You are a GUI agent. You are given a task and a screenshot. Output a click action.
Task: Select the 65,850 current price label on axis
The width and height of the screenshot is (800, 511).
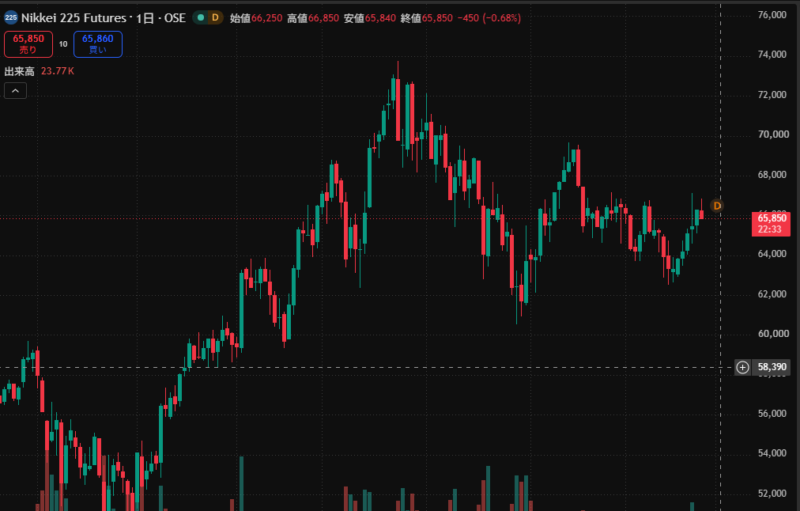(x=770, y=224)
